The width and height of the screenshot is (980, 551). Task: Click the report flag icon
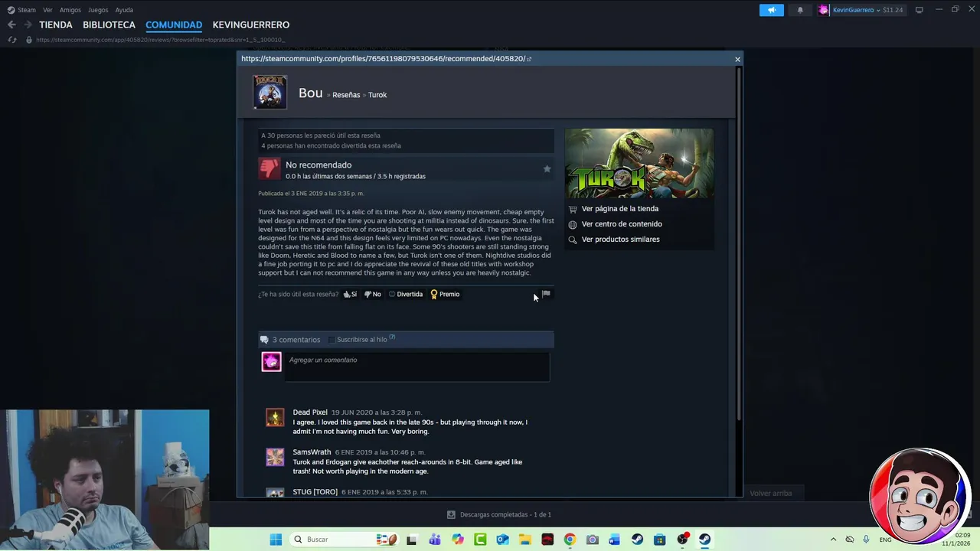546,294
